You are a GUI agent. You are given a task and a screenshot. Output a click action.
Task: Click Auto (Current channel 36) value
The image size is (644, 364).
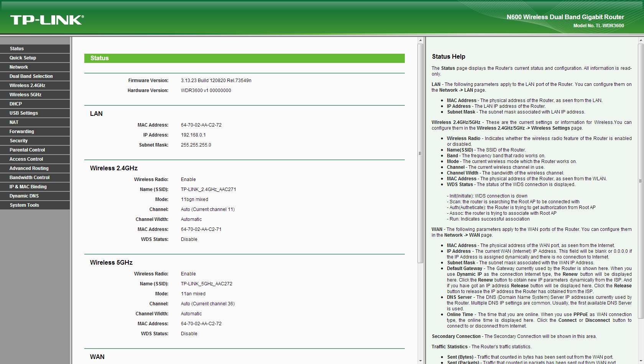(208, 304)
